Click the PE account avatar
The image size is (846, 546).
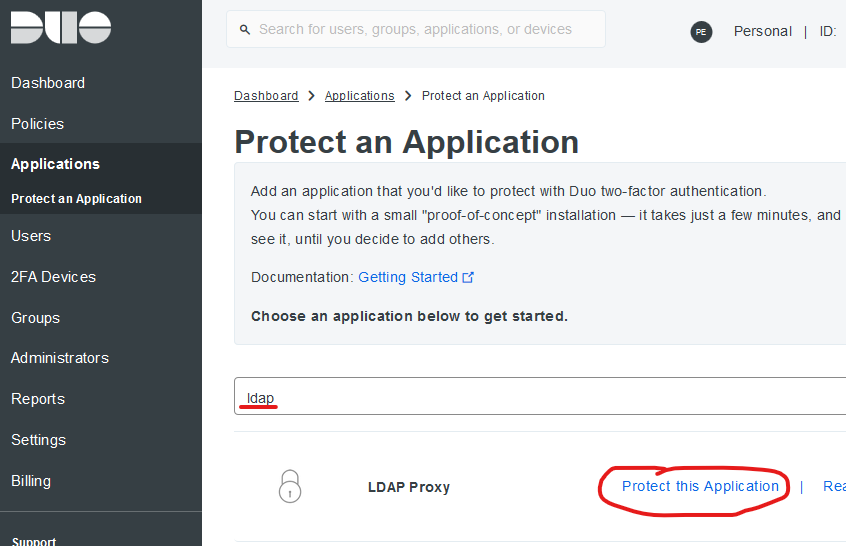coord(701,32)
